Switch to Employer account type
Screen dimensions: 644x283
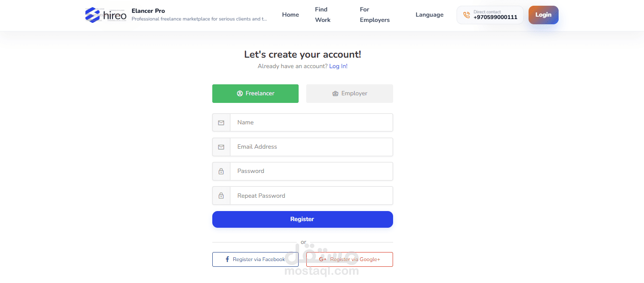pos(350,93)
